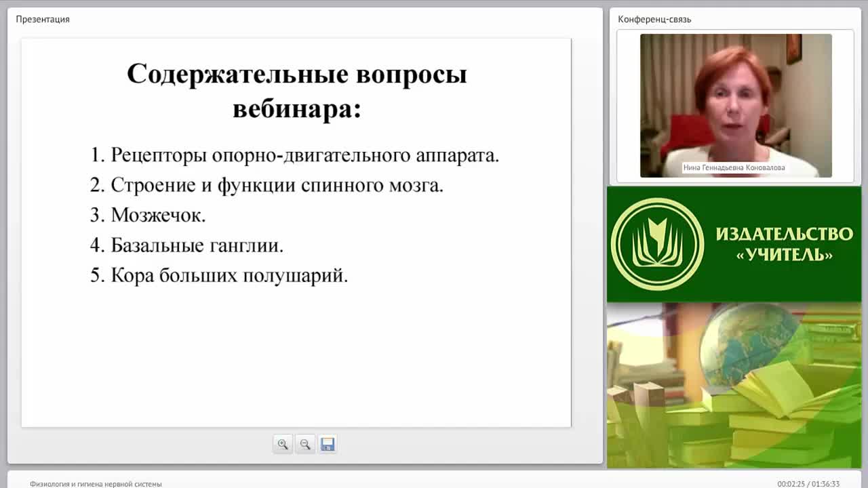Click the webinar title Физиология и гигиена нервной системы
This screenshot has height=488, width=868.
point(96,484)
